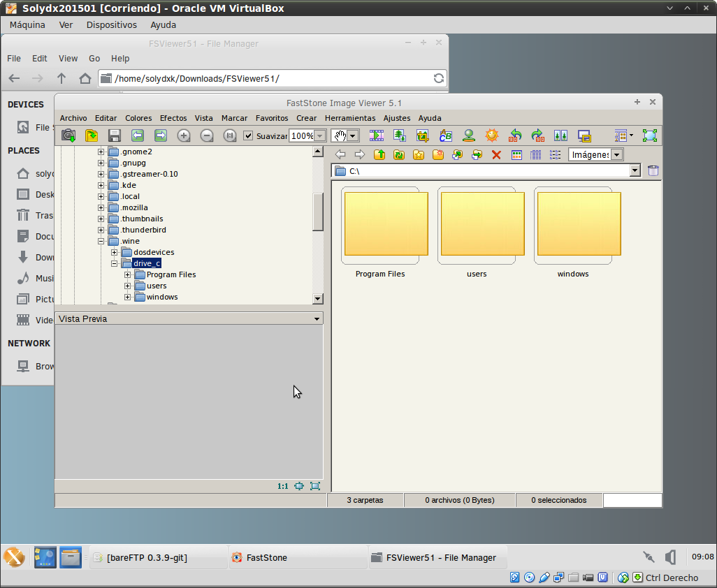This screenshot has width=717, height=588.
Task: Click the full screen view icon
Action: pos(650,135)
